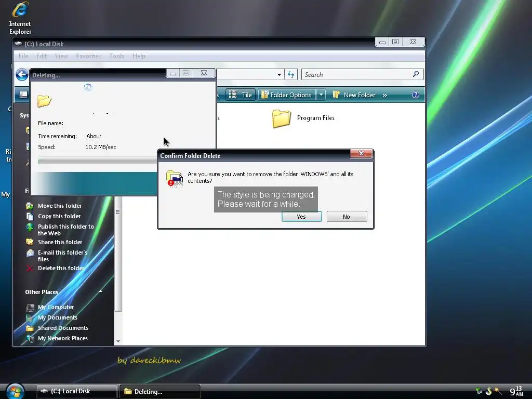Click the Publish this folder globe icon

coord(30,227)
